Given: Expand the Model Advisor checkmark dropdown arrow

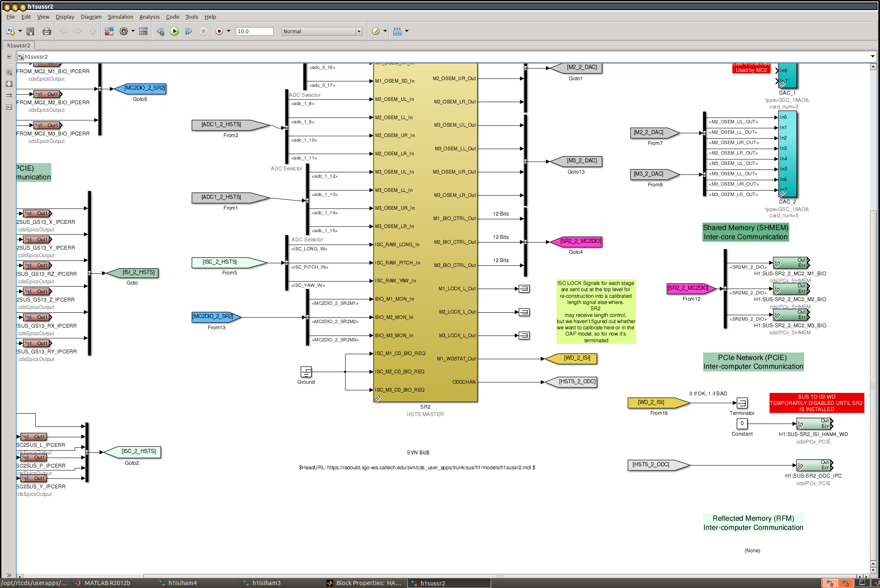Looking at the screenshot, I should pyautogui.click(x=385, y=31).
